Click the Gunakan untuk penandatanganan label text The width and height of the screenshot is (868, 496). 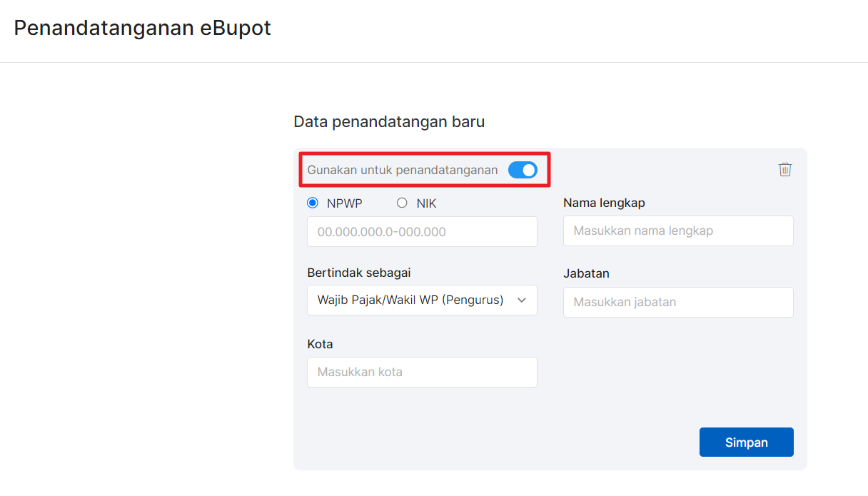coord(403,171)
